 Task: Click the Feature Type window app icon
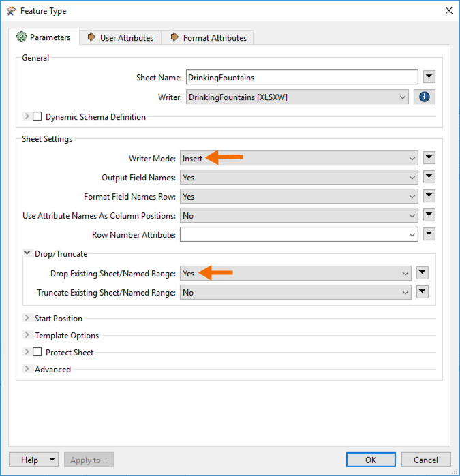(11, 11)
